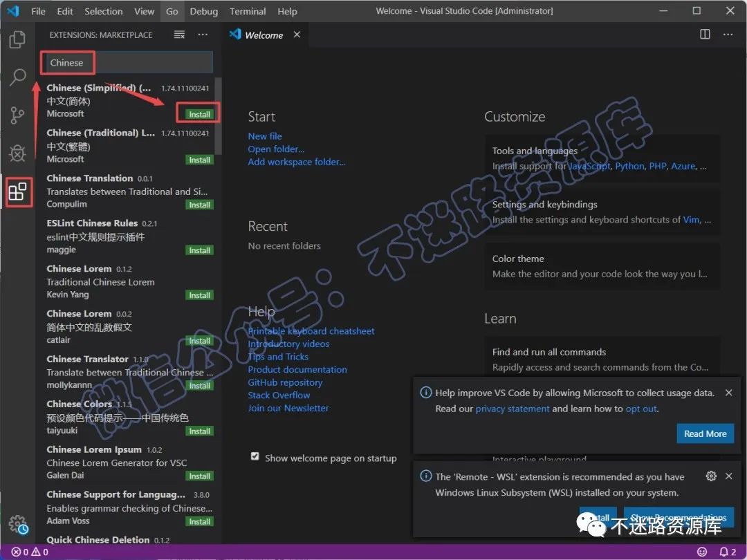Open the Source Control view
Image resolution: width=747 pixels, height=560 pixels.
click(17, 115)
